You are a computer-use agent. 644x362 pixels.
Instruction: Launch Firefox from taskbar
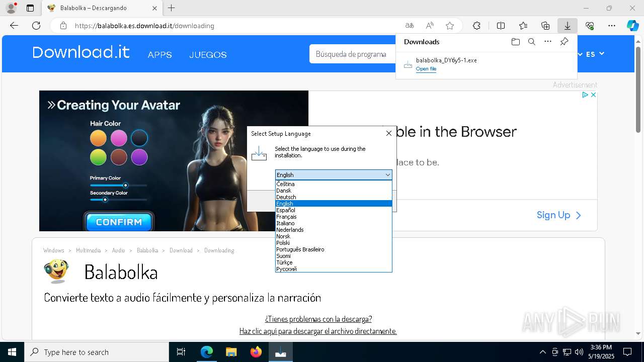click(256, 352)
